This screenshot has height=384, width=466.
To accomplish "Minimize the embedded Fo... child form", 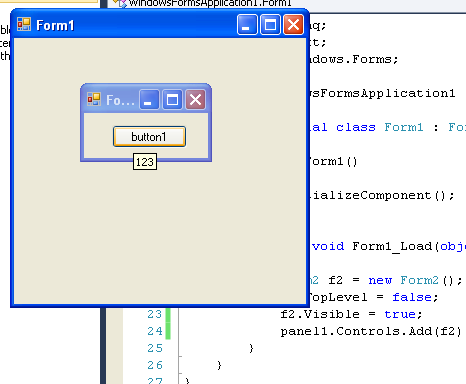I will 149,99.
